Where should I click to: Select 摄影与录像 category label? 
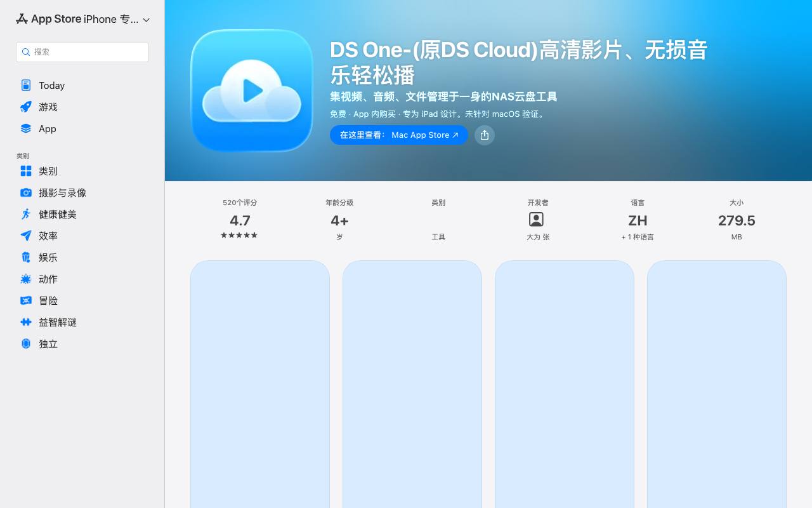62,192
